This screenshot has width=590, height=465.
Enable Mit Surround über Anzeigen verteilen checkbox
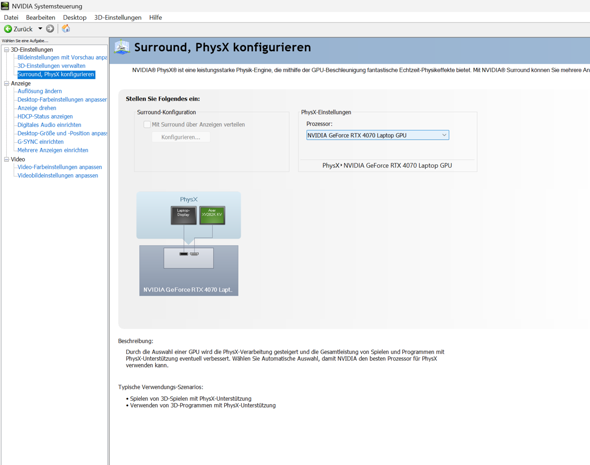tap(147, 125)
